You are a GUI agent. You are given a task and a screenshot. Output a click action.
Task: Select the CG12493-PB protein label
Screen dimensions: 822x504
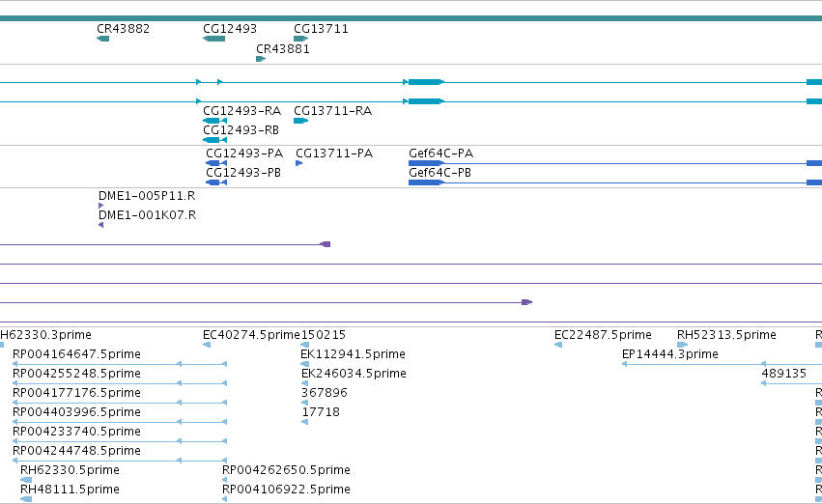point(243,173)
